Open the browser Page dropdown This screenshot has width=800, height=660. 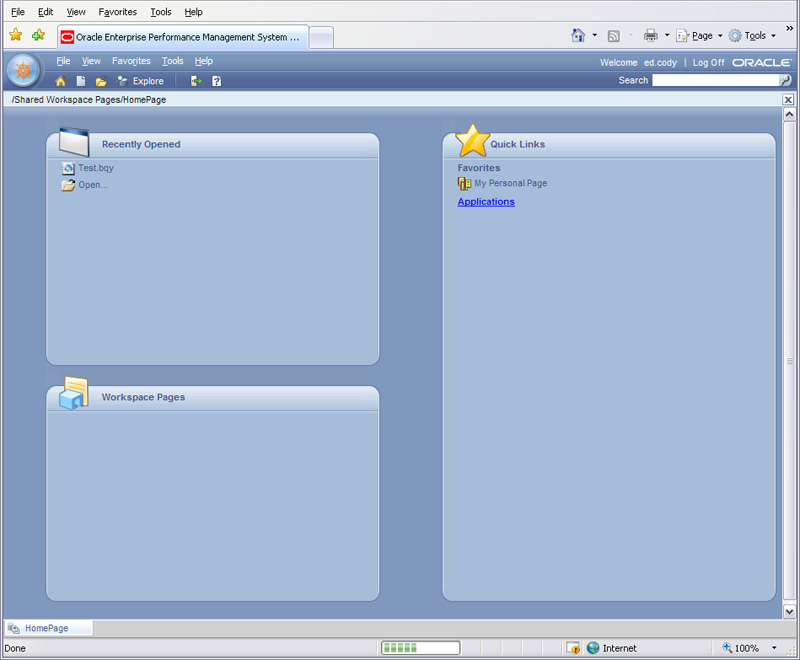point(699,36)
